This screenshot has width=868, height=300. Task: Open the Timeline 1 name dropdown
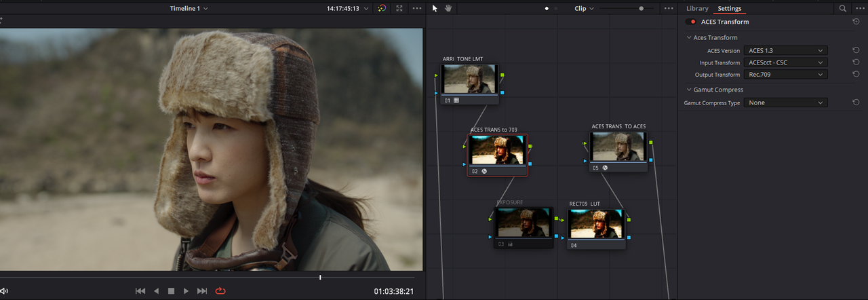point(189,8)
